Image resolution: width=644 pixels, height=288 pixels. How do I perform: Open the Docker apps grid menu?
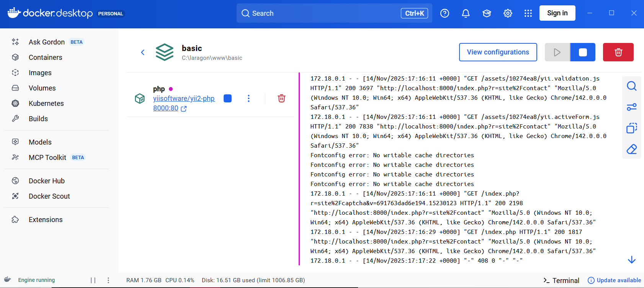[x=528, y=13]
